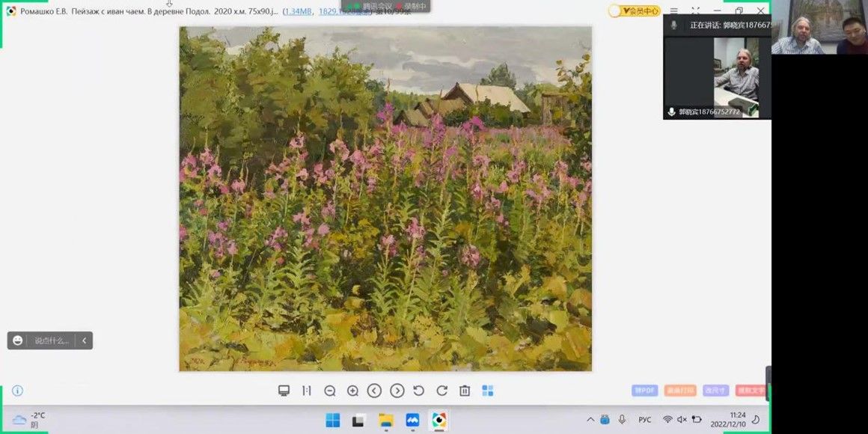Click the orange print button

pos(680,391)
